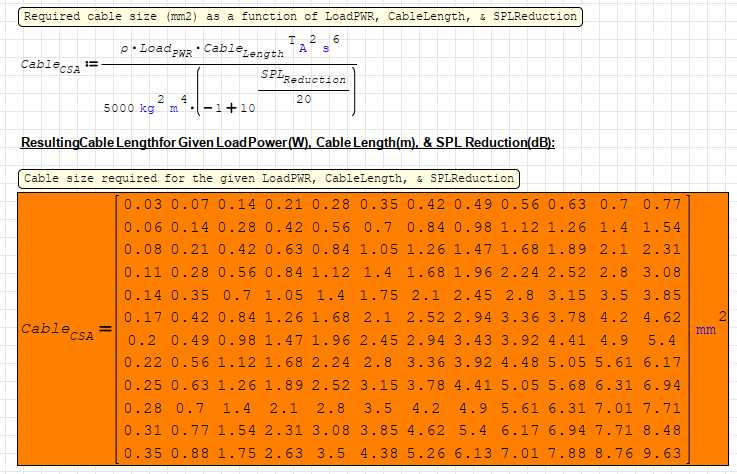Click the underlined Resulting Cable Length heading
This screenshot has width=737, height=474.
click(x=287, y=143)
